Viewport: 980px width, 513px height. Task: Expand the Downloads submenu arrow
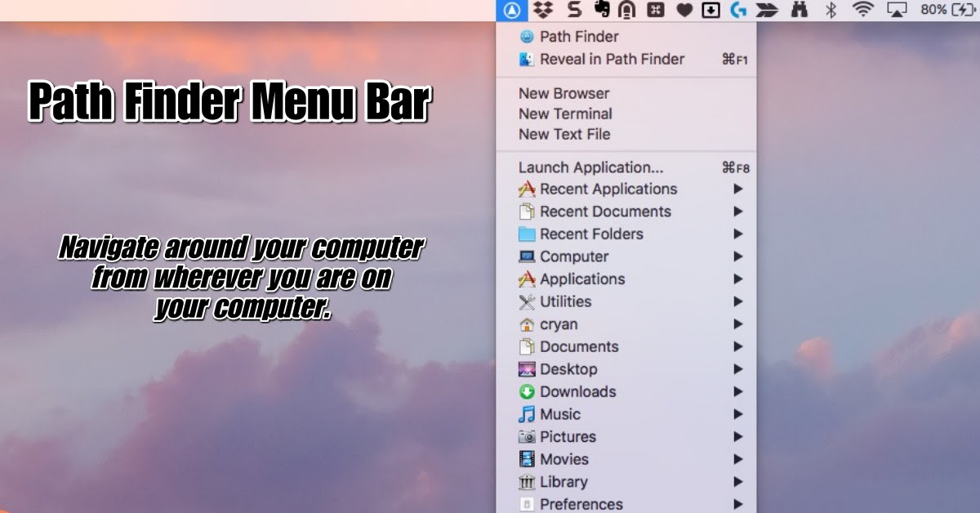click(738, 391)
